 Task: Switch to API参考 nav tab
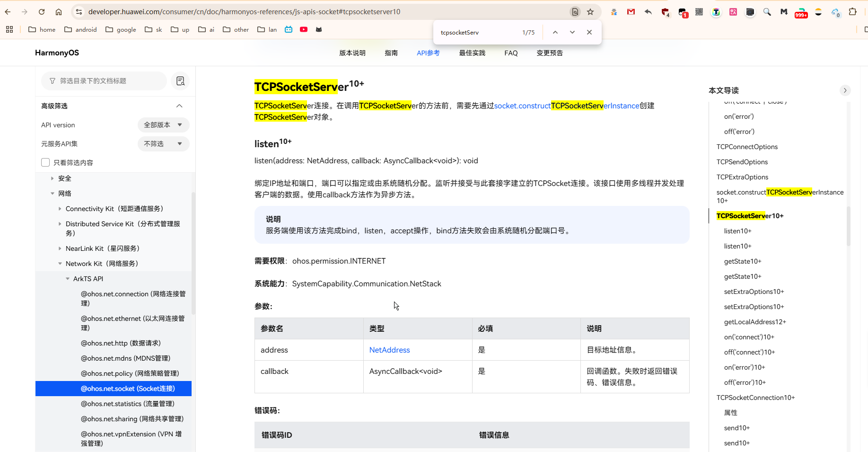[x=428, y=53]
